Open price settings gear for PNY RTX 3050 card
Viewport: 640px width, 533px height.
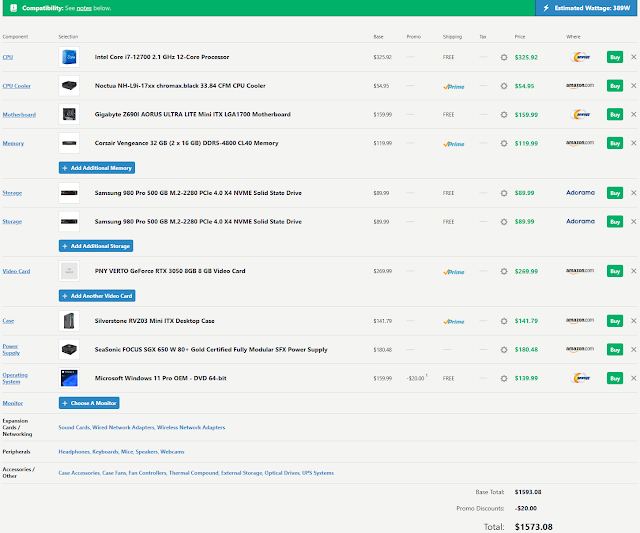[x=504, y=271]
